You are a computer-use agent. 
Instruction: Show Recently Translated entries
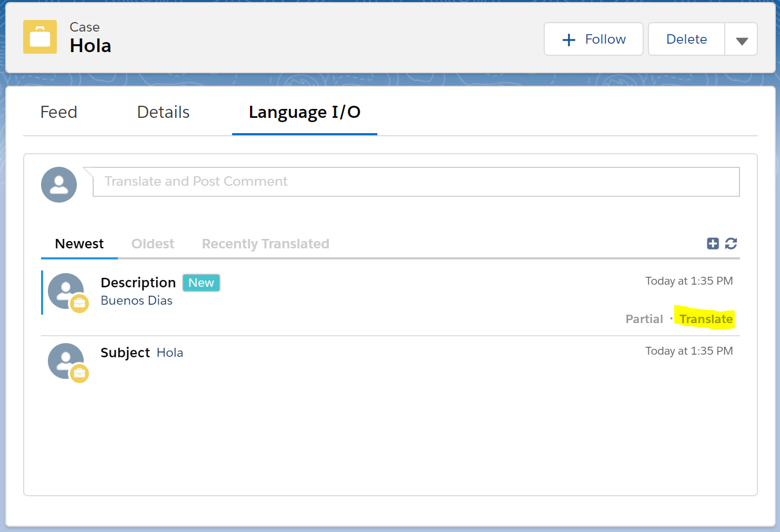click(x=265, y=244)
